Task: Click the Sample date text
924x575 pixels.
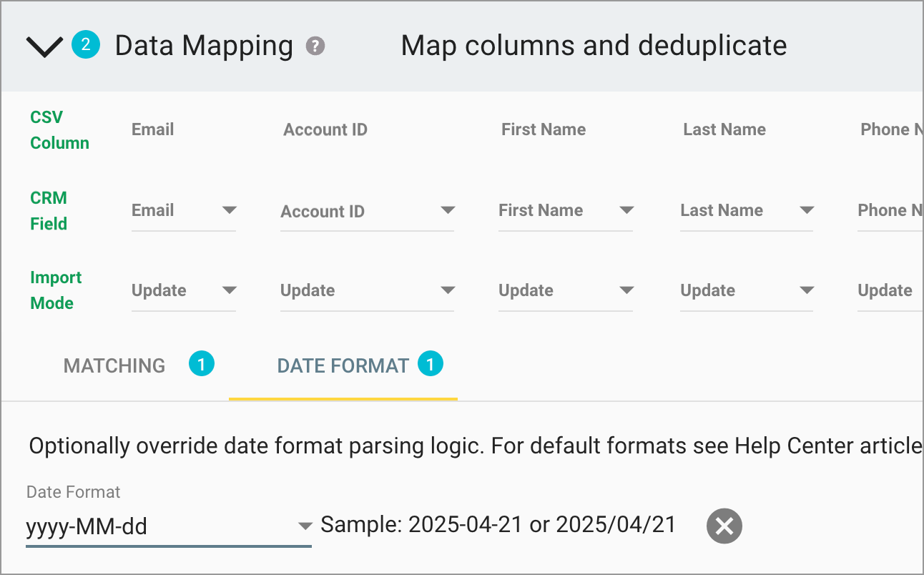Action: 498,525
